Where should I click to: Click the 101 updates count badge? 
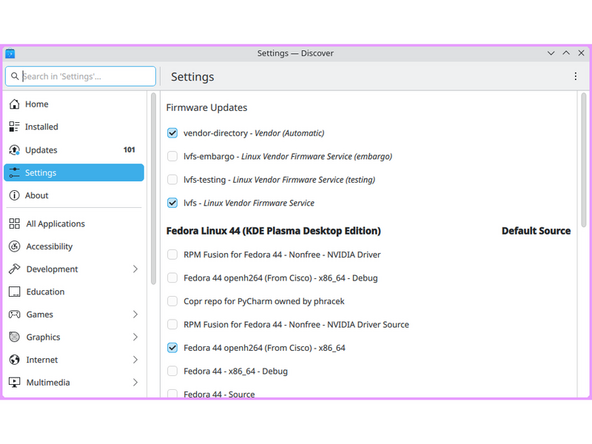[x=129, y=150]
